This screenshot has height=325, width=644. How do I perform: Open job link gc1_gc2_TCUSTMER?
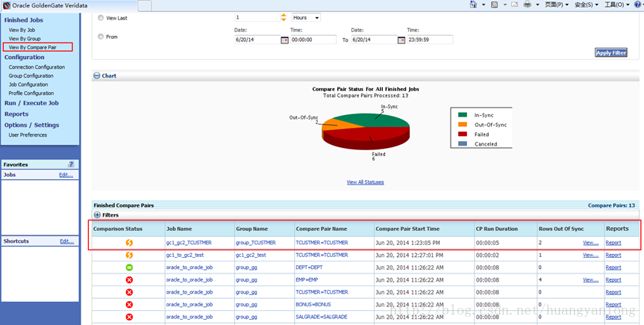coord(189,243)
